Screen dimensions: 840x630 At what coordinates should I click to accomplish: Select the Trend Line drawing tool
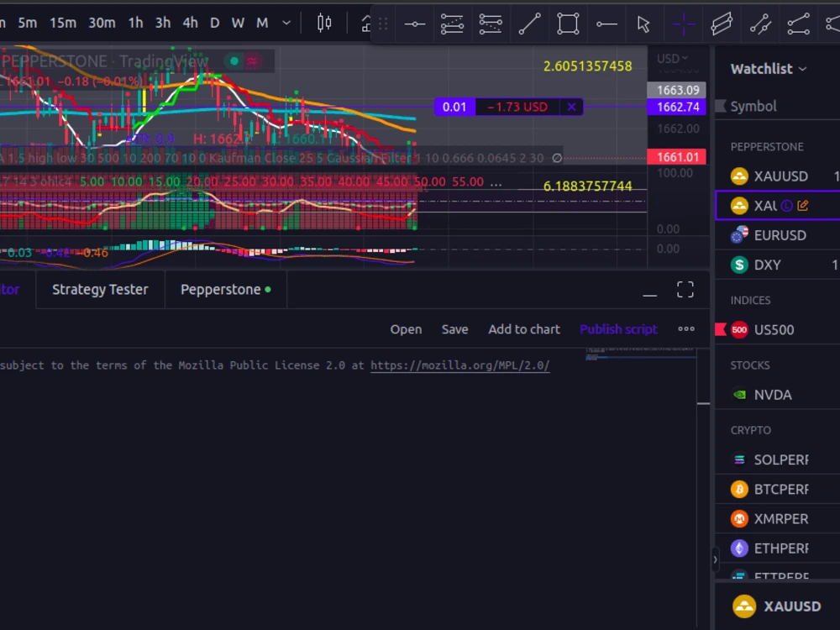[x=529, y=24]
